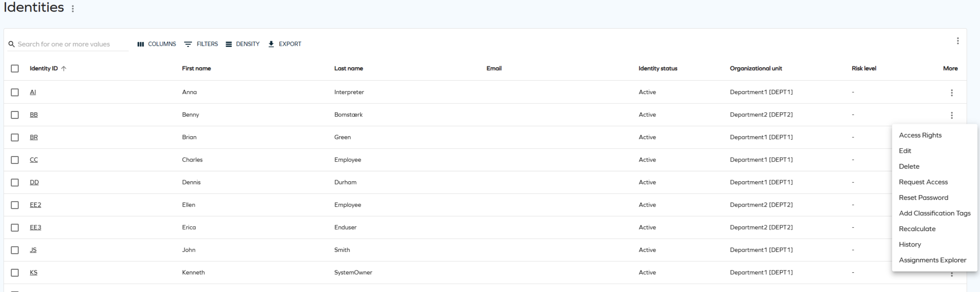This screenshot has width=980, height=292.
Task: Click the Identity ID sort arrow
Action: 64,69
